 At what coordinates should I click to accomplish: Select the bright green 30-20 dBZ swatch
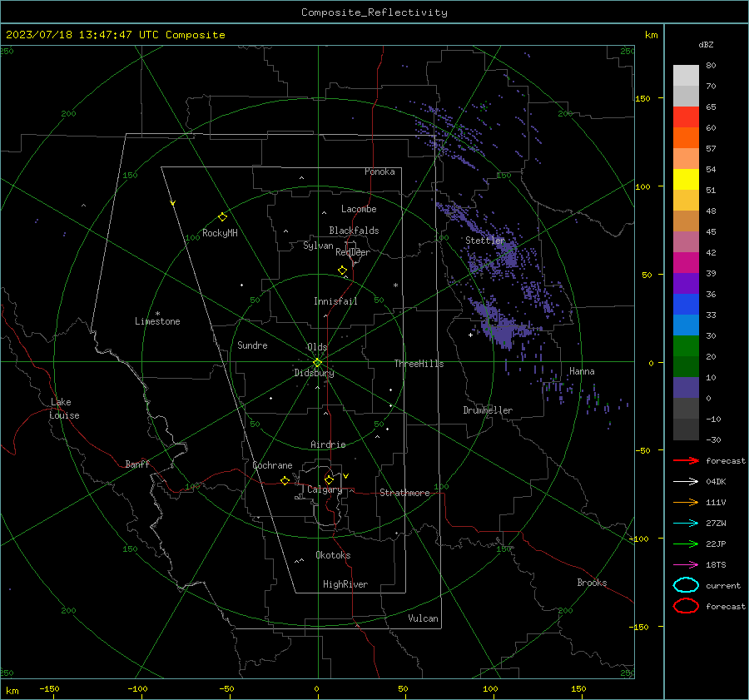pos(686,346)
